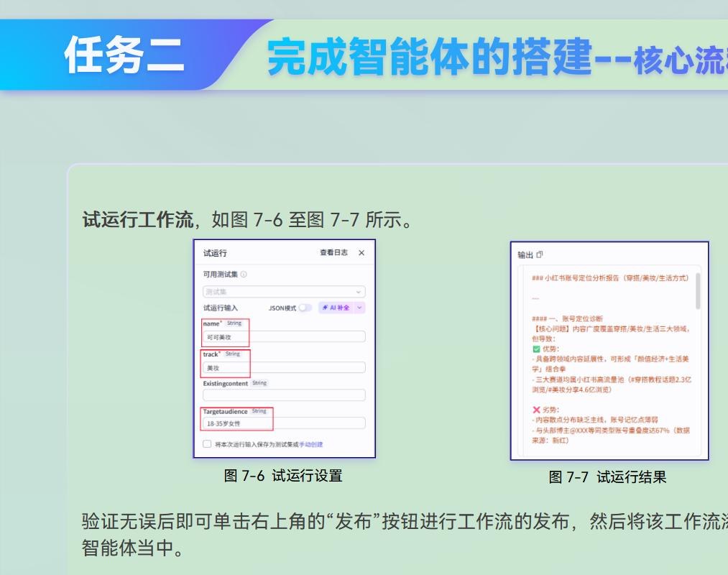
Task: Close the 试运行 panel with the X
Action: (361, 253)
